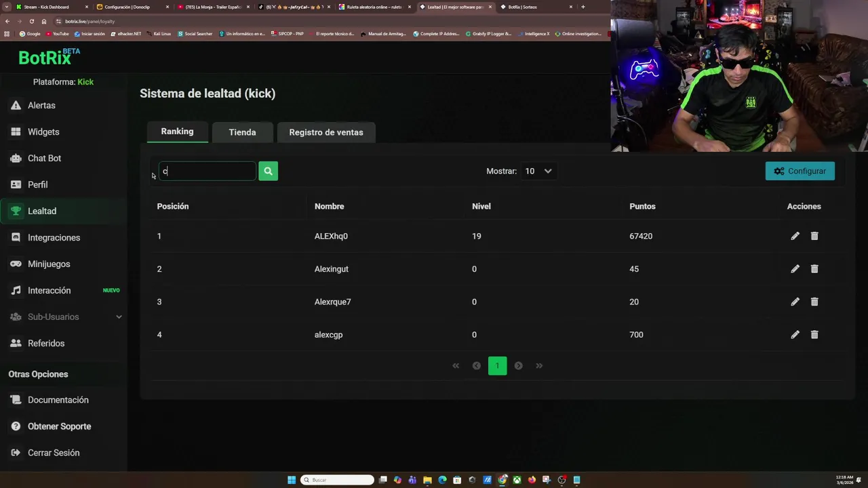Screen dimensions: 868x488
Task: Go to the previous page arrow
Action: click(x=477, y=366)
